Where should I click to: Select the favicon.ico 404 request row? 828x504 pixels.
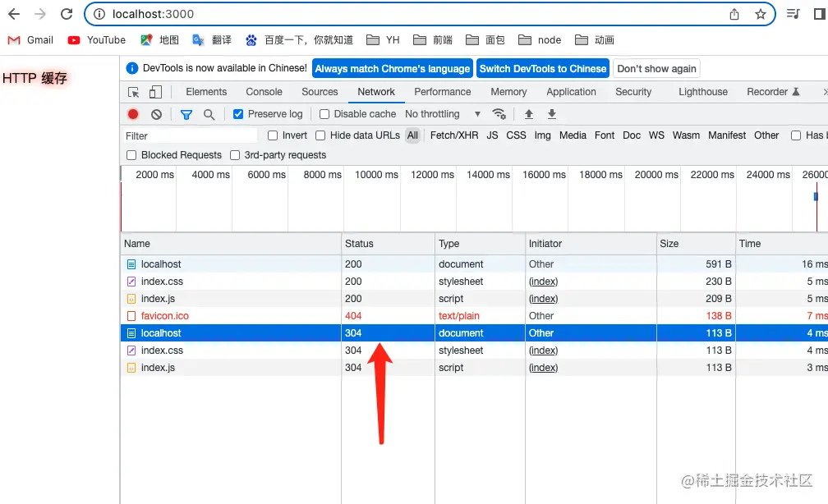tap(474, 315)
